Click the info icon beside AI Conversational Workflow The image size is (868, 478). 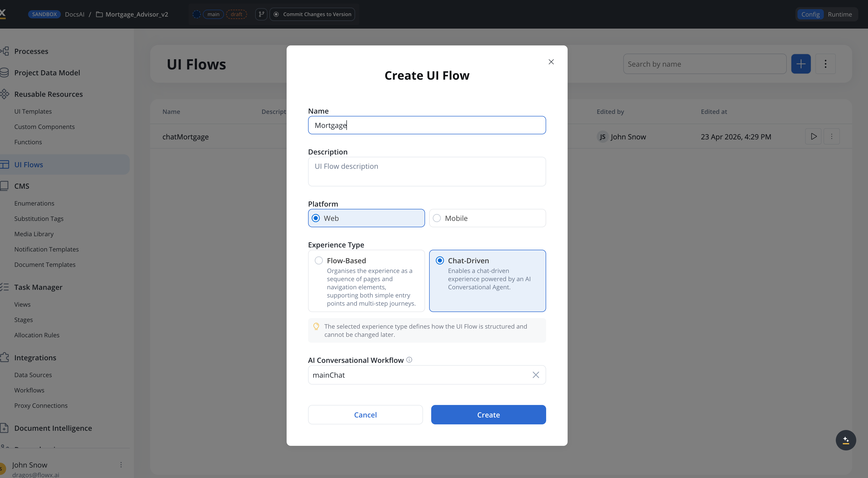coord(409,360)
